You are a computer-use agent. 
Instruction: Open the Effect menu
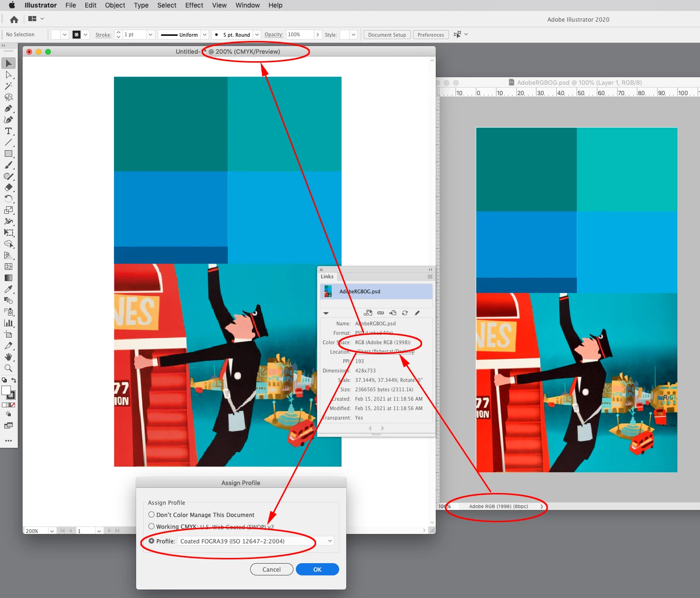(194, 5)
